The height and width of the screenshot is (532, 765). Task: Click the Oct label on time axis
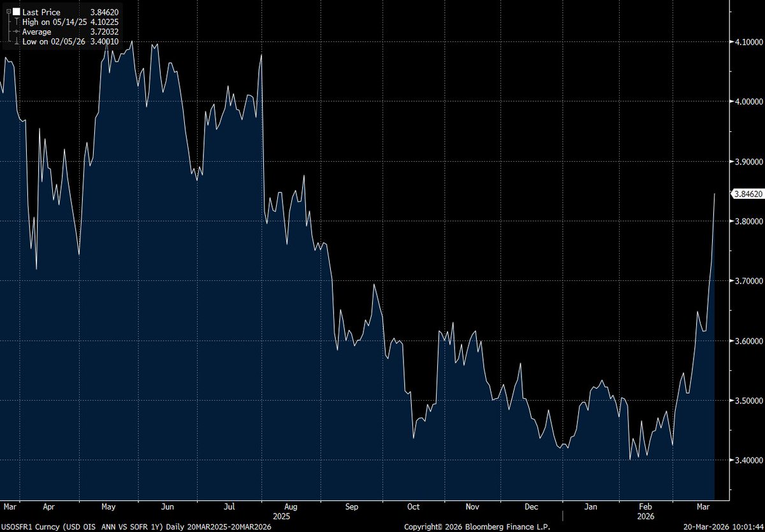click(x=413, y=507)
